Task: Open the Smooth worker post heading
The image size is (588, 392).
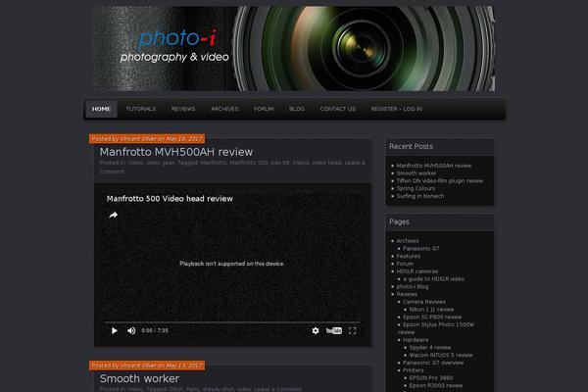Action: pyautogui.click(x=139, y=378)
